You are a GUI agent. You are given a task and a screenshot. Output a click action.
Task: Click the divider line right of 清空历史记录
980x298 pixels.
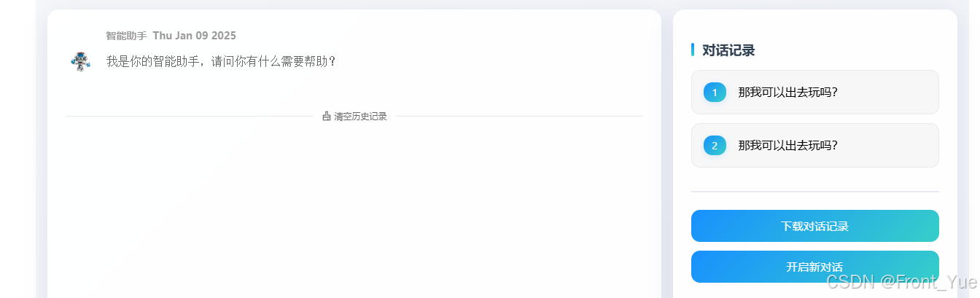pos(519,116)
